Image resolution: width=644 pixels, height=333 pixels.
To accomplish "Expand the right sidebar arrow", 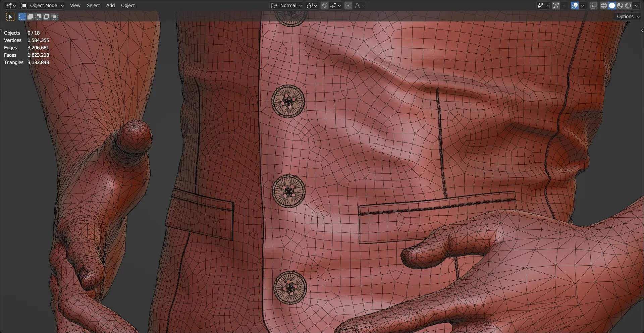I will point(642,31).
